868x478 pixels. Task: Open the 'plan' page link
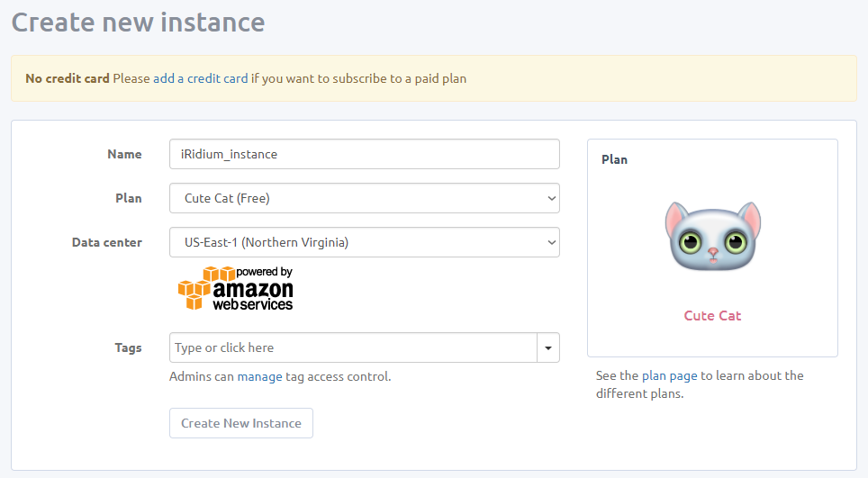[x=654, y=375]
